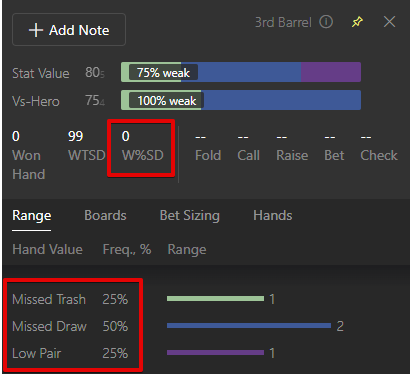
Task: Toggle the yellow pin icon
Action: point(357,22)
